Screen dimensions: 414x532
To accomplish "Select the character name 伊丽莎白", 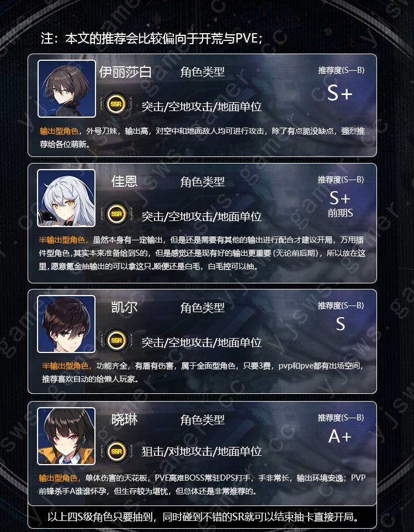I will (x=125, y=72).
